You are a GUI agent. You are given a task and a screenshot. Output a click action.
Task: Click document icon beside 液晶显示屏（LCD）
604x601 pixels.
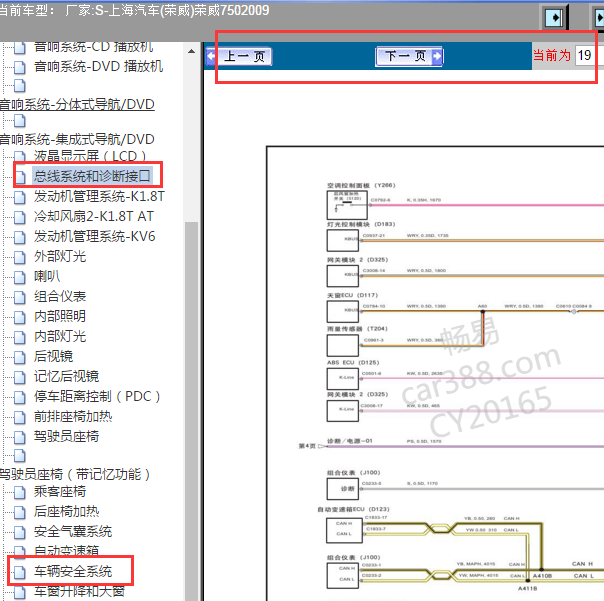point(20,157)
